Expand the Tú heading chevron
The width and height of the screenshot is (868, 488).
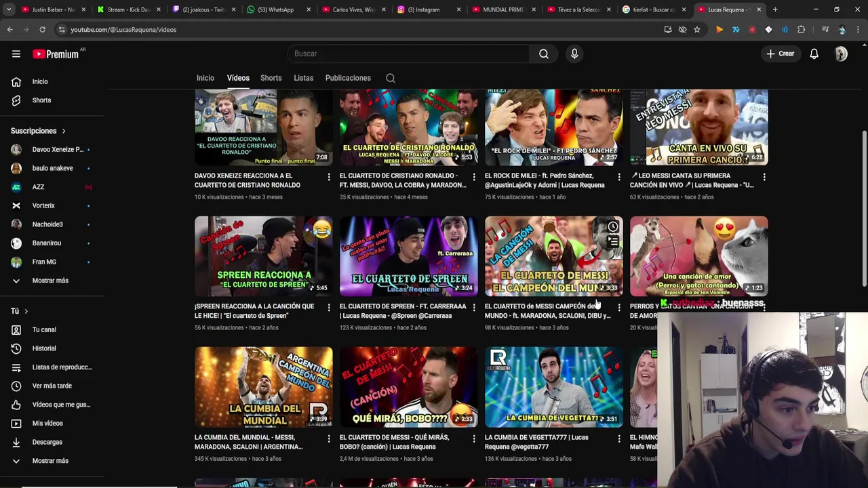coord(26,311)
